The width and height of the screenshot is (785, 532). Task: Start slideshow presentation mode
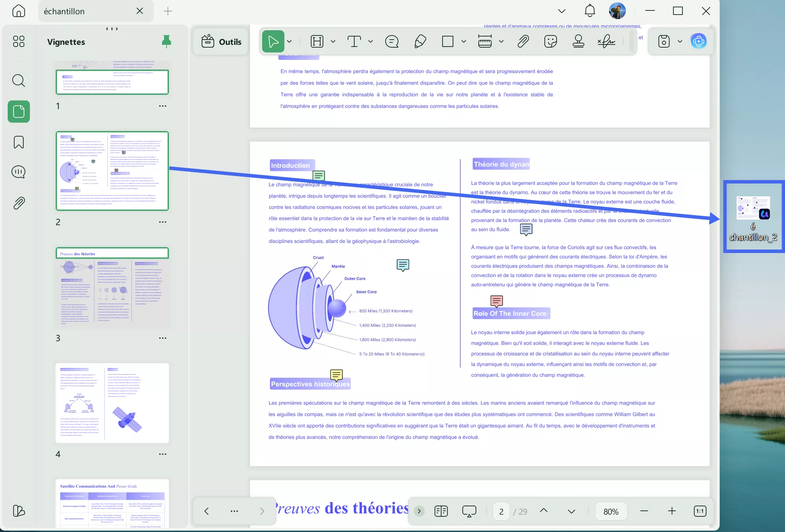pyautogui.click(x=469, y=511)
